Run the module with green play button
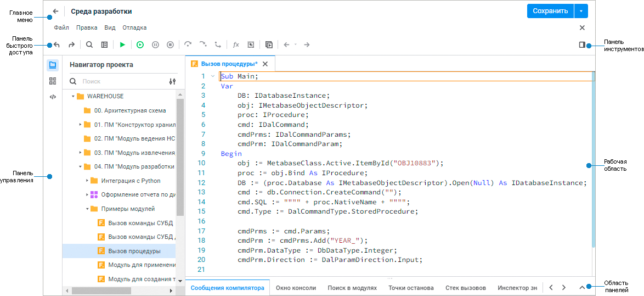 pos(122,45)
